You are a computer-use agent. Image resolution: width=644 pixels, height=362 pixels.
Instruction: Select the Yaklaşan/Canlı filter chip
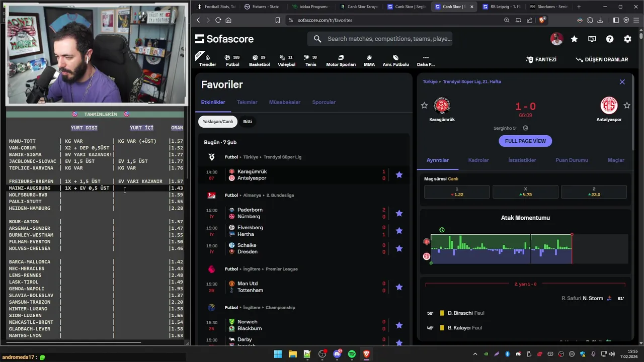tap(218, 121)
